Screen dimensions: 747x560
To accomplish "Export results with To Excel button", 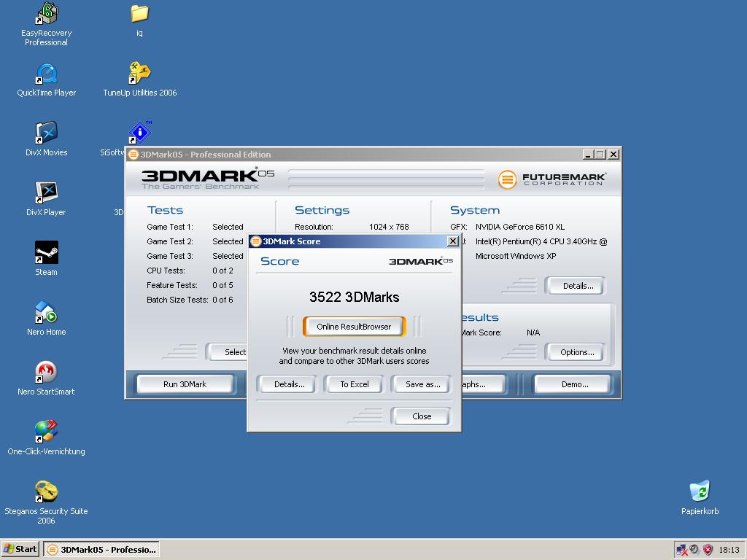I will 354,384.
